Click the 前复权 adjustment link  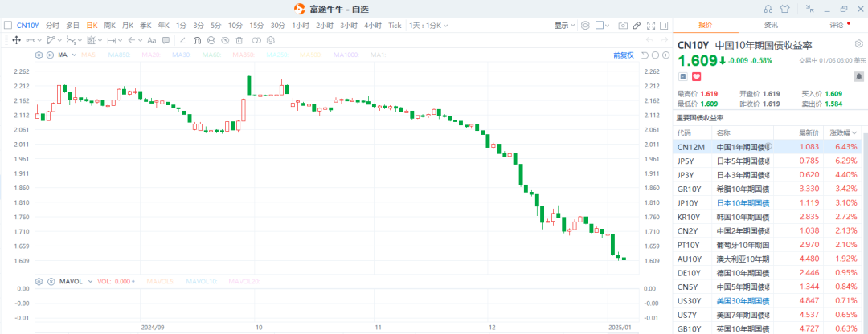click(623, 55)
